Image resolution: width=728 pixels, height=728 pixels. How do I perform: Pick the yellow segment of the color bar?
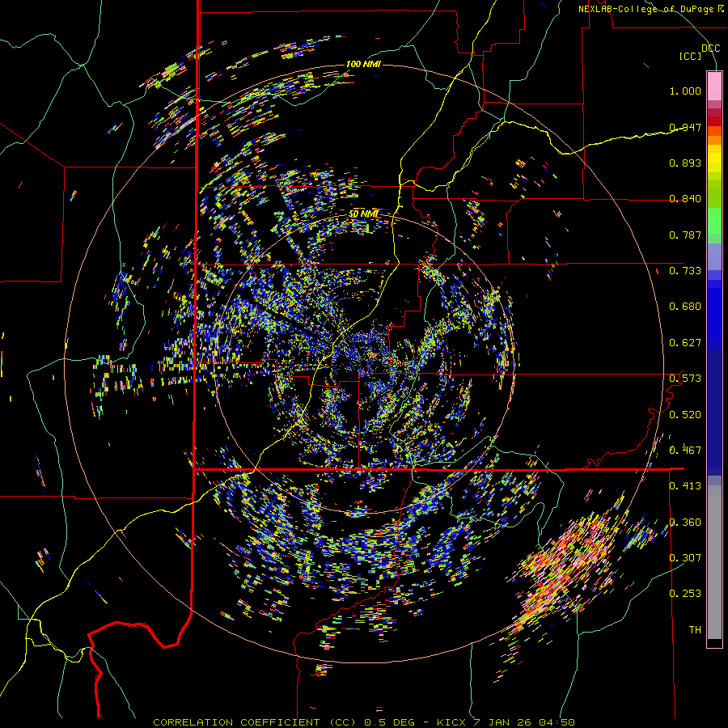(714, 159)
